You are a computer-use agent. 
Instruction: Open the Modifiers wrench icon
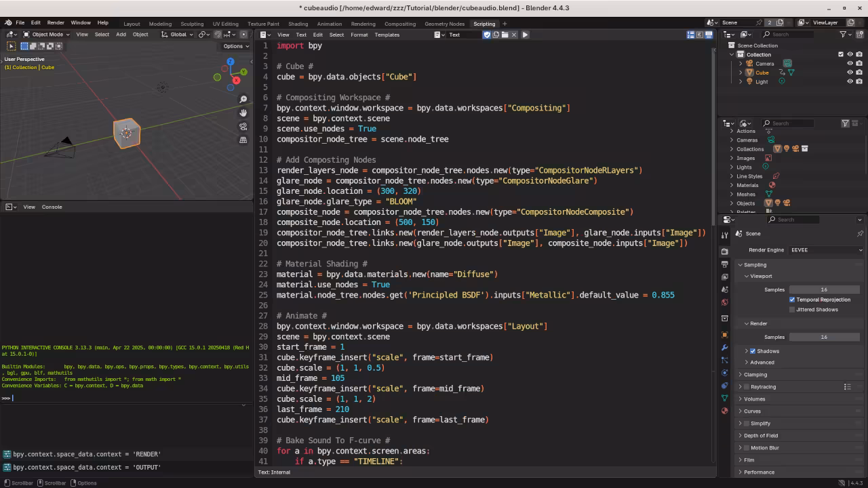[x=724, y=347]
